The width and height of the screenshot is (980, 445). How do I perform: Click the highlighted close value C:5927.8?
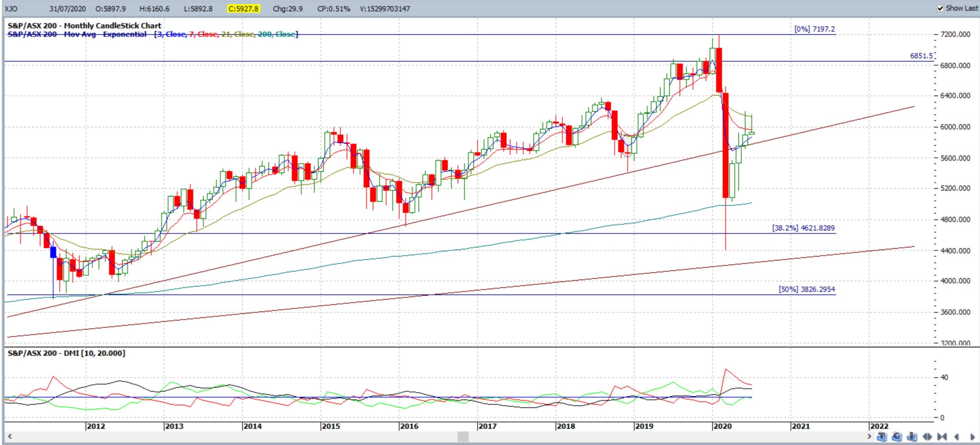point(243,9)
